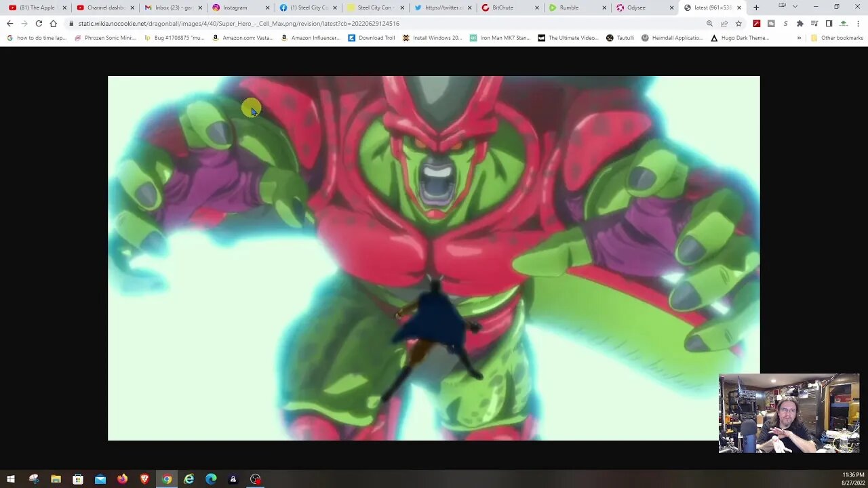Open the Heimdall Application bookmark
The image size is (868, 488).
pyautogui.click(x=672, y=38)
